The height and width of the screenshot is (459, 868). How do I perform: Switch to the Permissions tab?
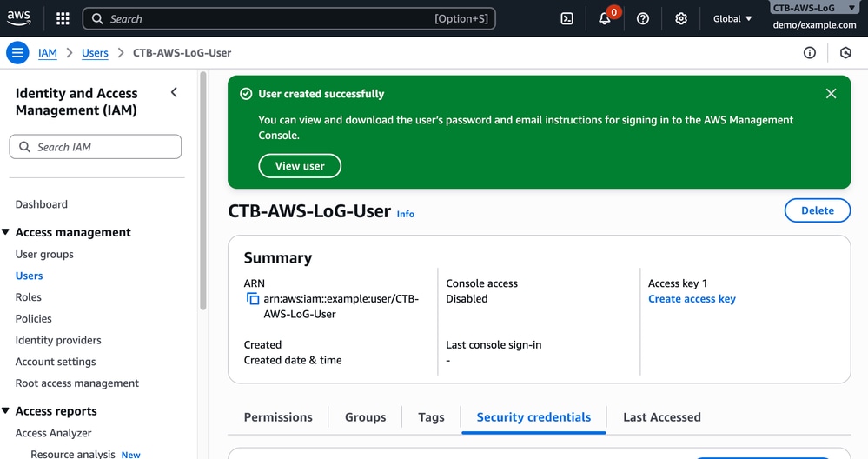(x=278, y=417)
